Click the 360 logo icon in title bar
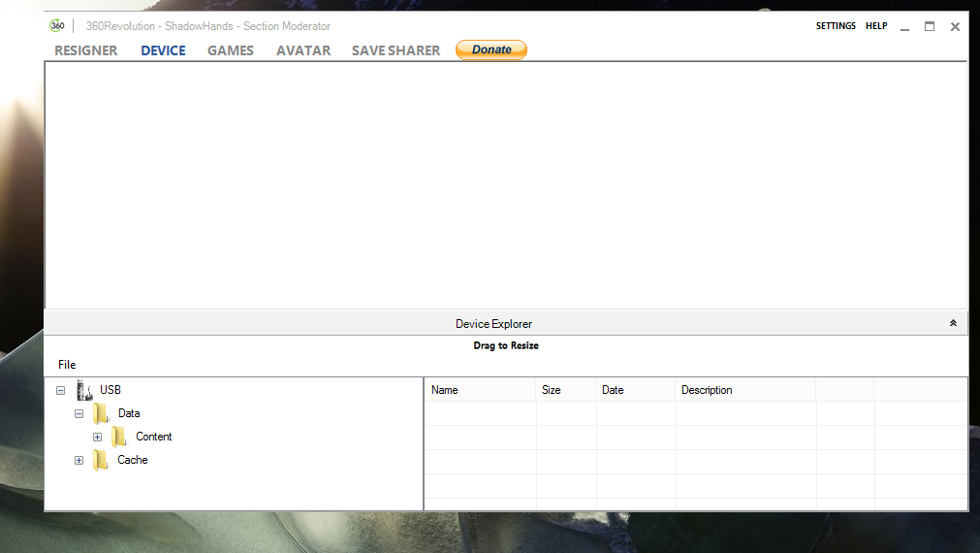This screenshot has height=553, width=980. [x=57, y=26]
